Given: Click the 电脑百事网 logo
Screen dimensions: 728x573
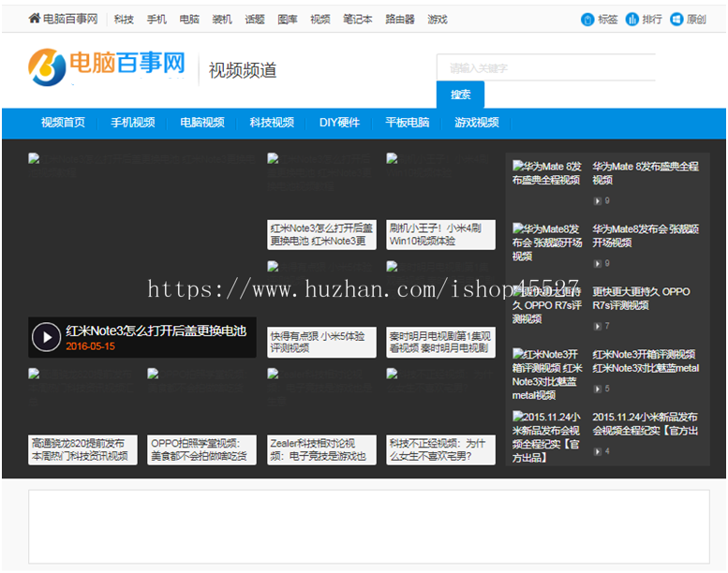Looking at the screenshot, I should tap(107, 66).
